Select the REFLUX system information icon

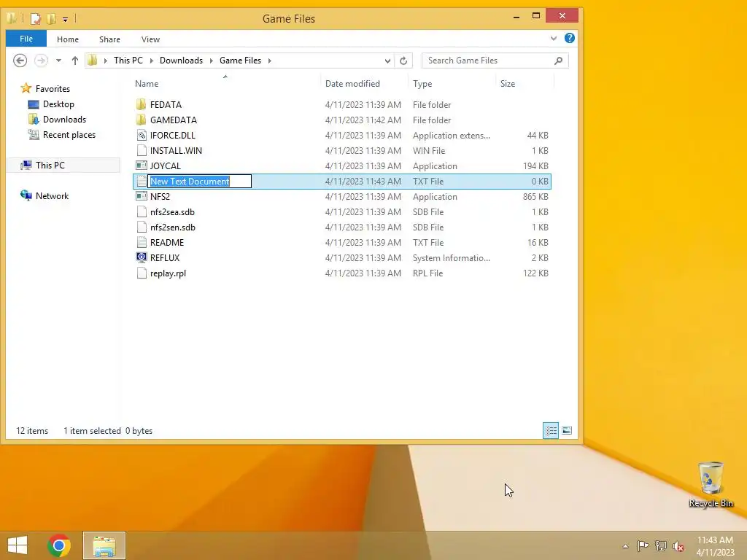point(141,257)
